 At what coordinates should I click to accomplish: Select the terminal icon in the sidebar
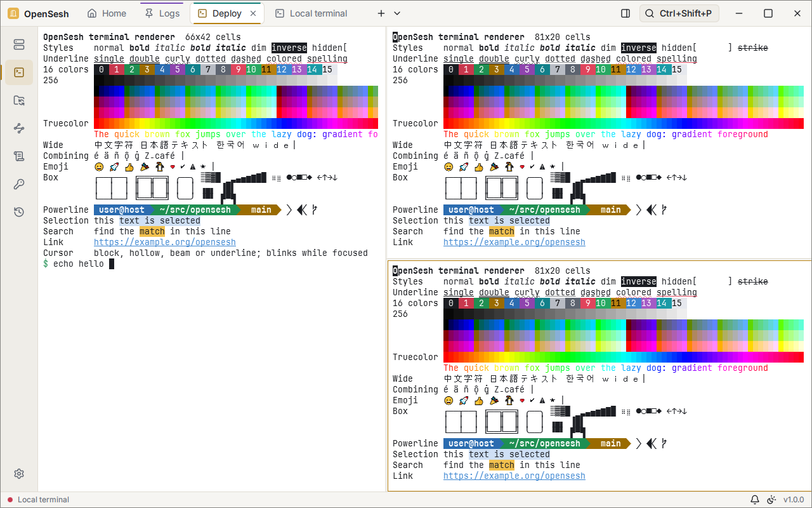coord(19,72)
